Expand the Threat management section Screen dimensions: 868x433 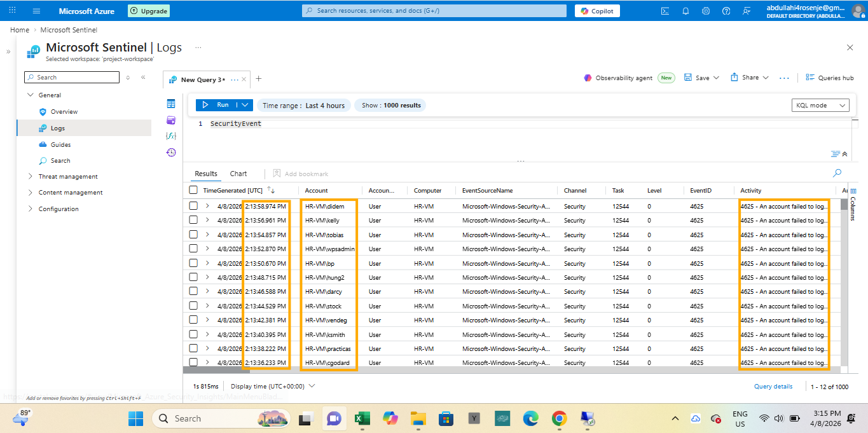67,177
